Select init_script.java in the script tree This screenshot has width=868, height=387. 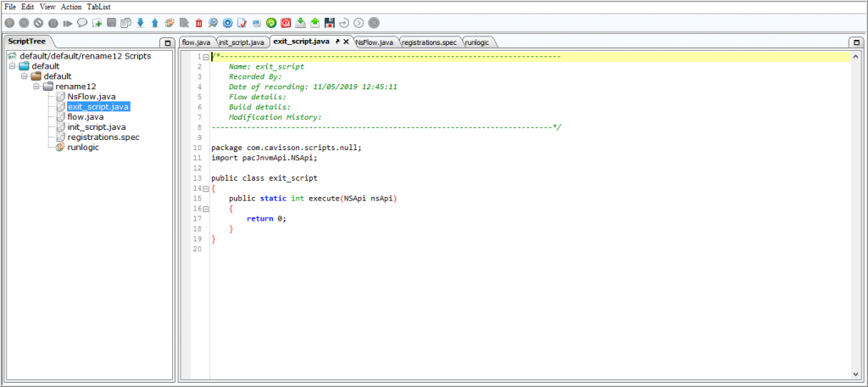coord(97,127)
